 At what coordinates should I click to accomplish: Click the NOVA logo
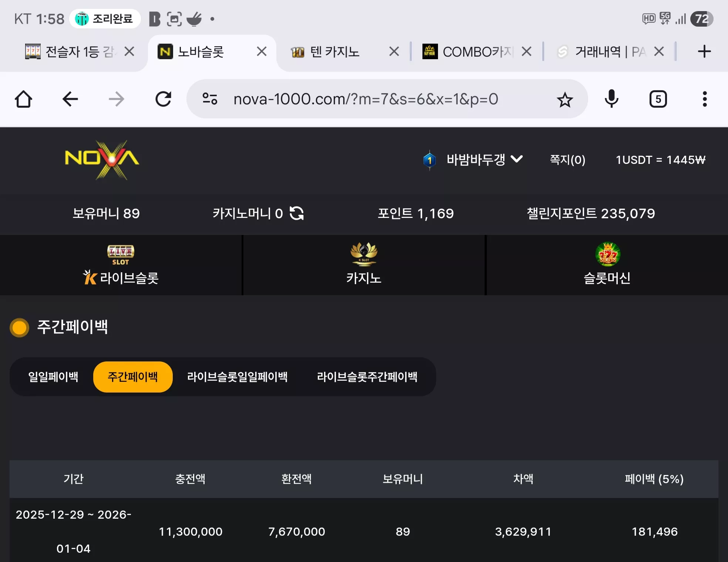tap(102, 160)
